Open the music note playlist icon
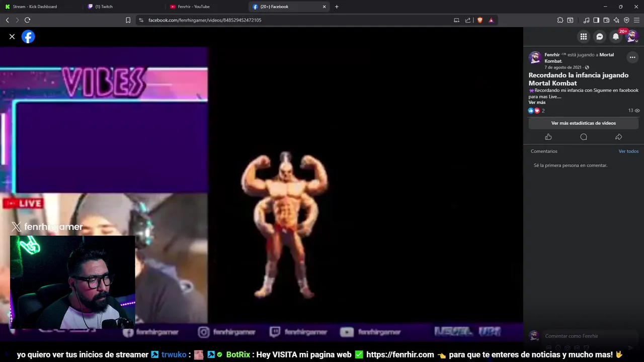The width and height of the screenshot is (644, 362). [586, 20]
